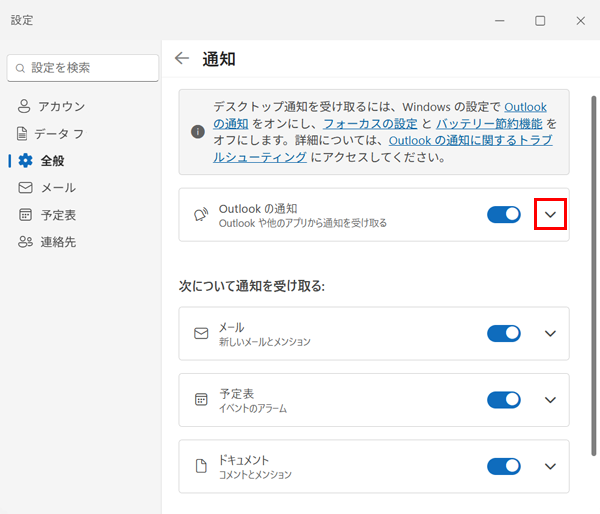The height and width of the screenshot is (514, 600).
Task: Click the データ ファイル document icon
Action: (x=22, y=134)
